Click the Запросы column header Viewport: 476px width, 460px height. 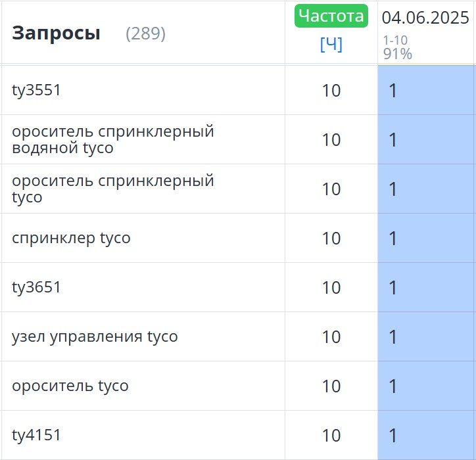coord(56,33)
